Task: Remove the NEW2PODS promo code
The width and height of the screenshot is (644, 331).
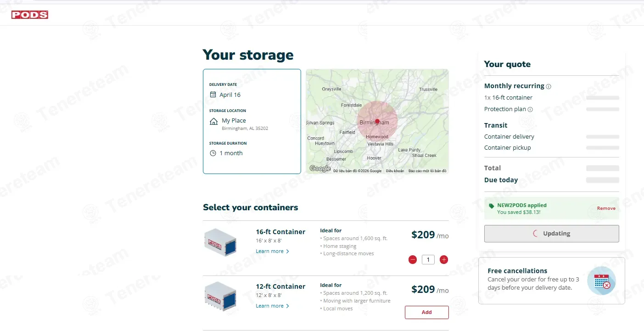Action: pyautogui.click(x=606, y=208)
